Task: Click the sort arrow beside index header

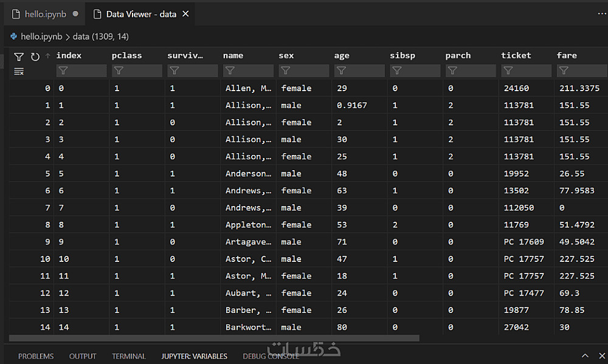Action: [48, 56]
